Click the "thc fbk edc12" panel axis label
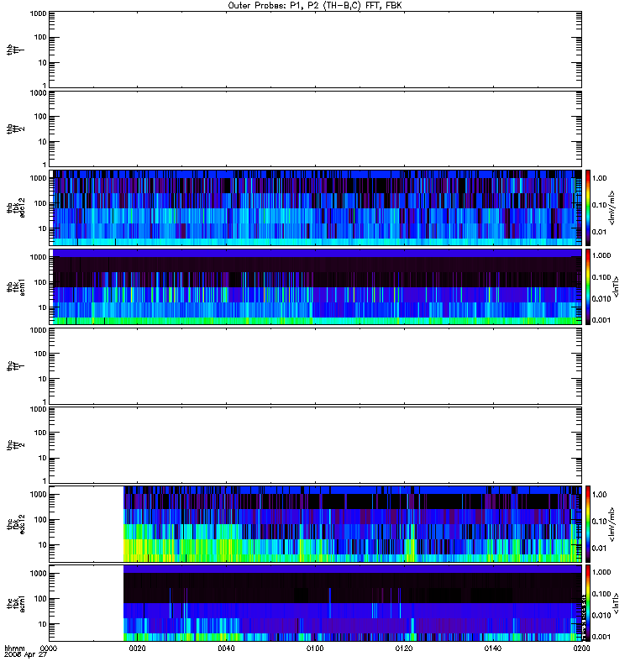Viewport: 630px width, 672px height. [x=15, y=524]
